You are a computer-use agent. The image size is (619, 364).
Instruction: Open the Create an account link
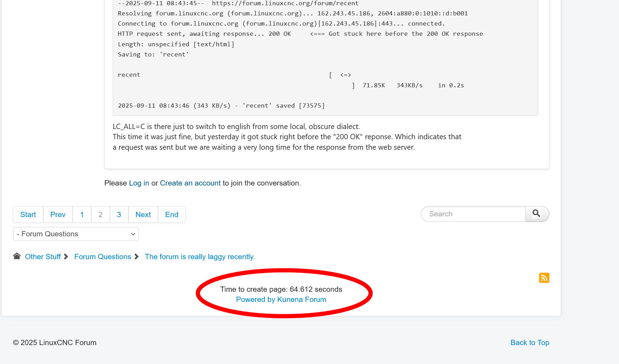pos(190,183)
